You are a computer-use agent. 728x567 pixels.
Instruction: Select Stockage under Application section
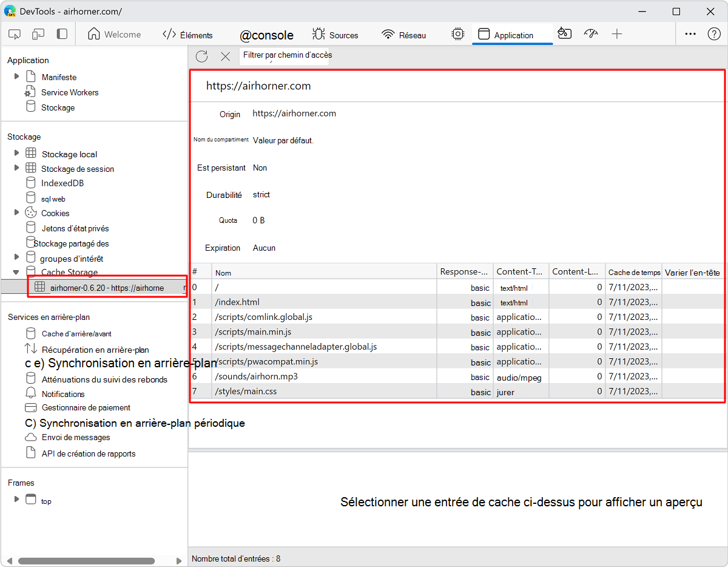pos(58,107)
